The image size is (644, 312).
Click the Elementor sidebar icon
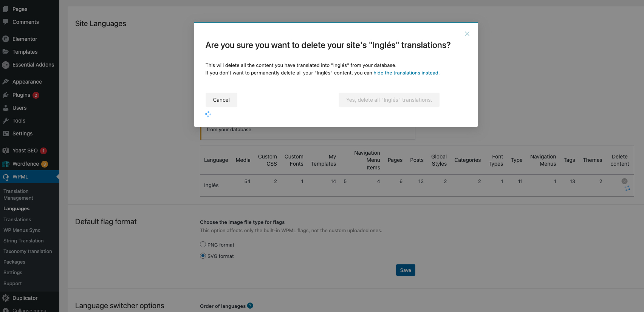click(x=6, y=39)
